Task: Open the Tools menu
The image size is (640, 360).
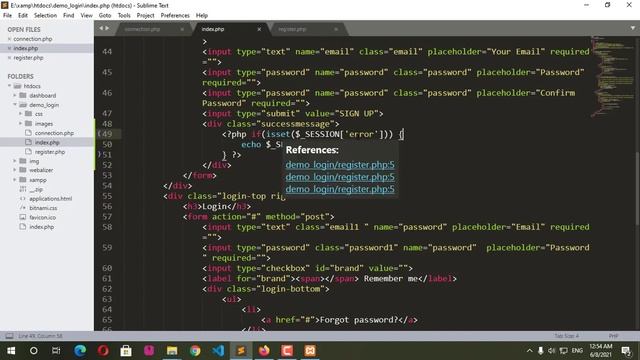Action: 124,16
